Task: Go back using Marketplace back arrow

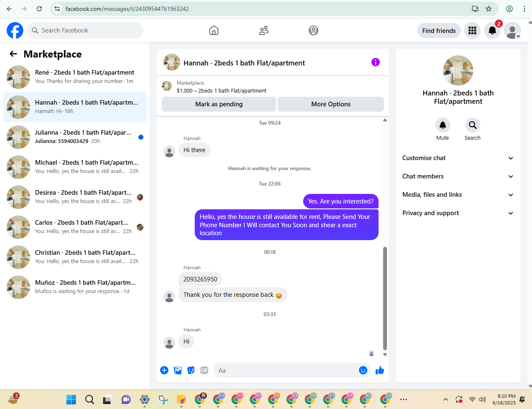Action: click(x=13, y=54)
